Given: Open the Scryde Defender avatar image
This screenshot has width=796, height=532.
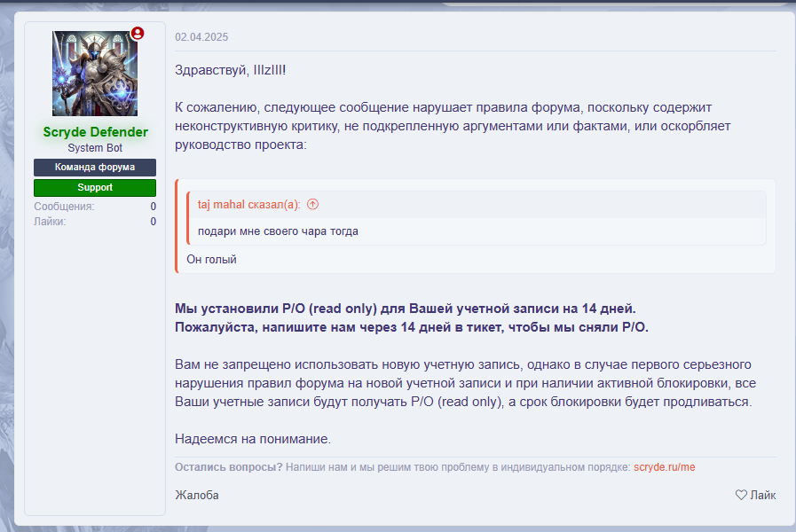Looking at the screenshot, I should pyautogui.click(x=95, y=74).
